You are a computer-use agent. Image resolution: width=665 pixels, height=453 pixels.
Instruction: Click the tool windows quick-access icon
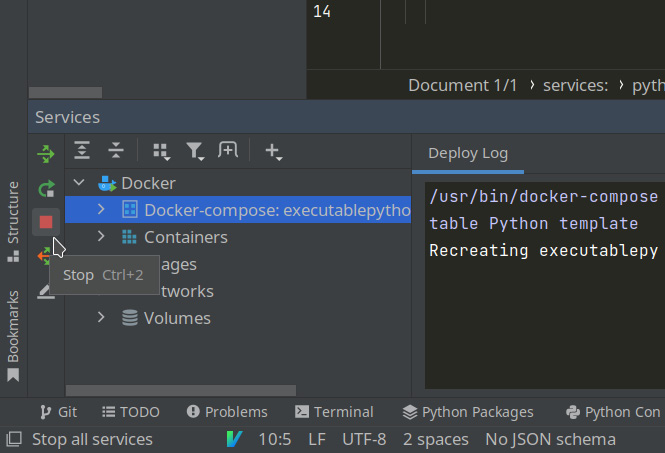(14, 439)
